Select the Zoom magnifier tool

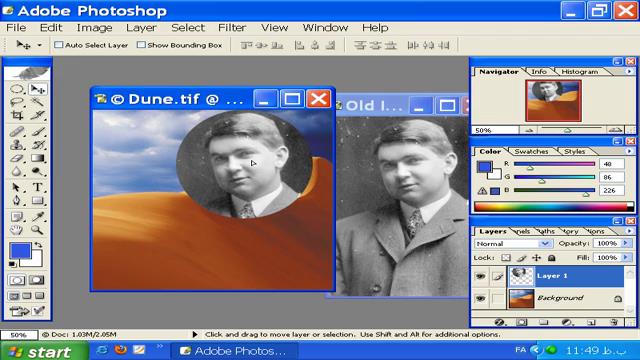point(38,230)
